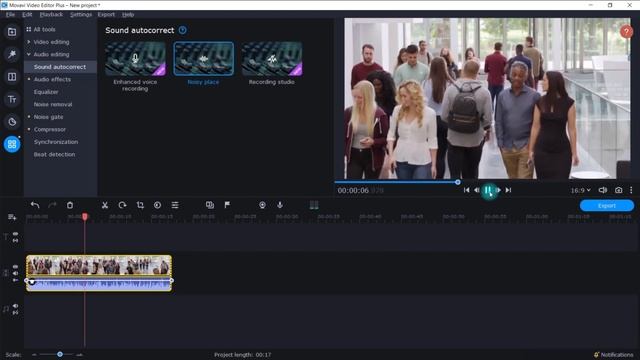Select Sound autocorrect in tools list

[x=60, y=67]
